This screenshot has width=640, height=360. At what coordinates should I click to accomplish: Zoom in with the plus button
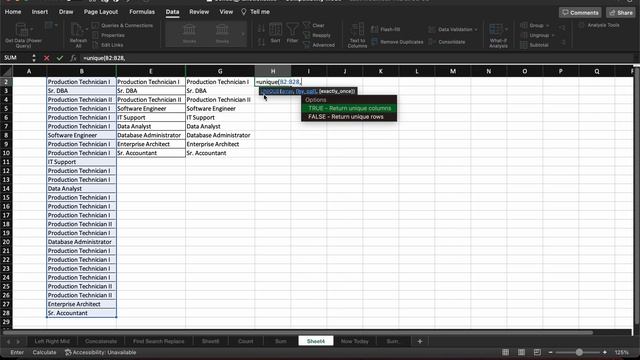click(x=605, y=352)
